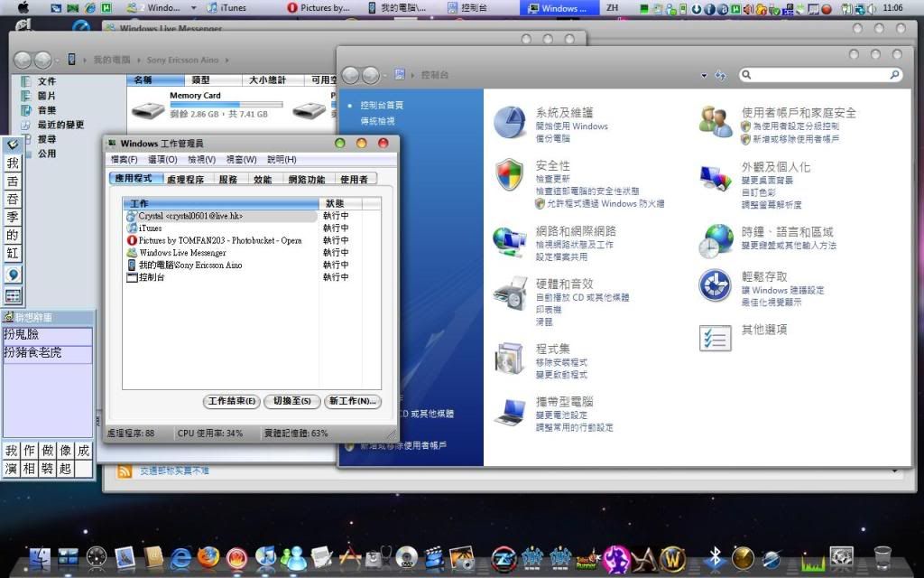924x578 pixels.
Task: Click the 開始使用 Windows link
Action: [571, 126]
